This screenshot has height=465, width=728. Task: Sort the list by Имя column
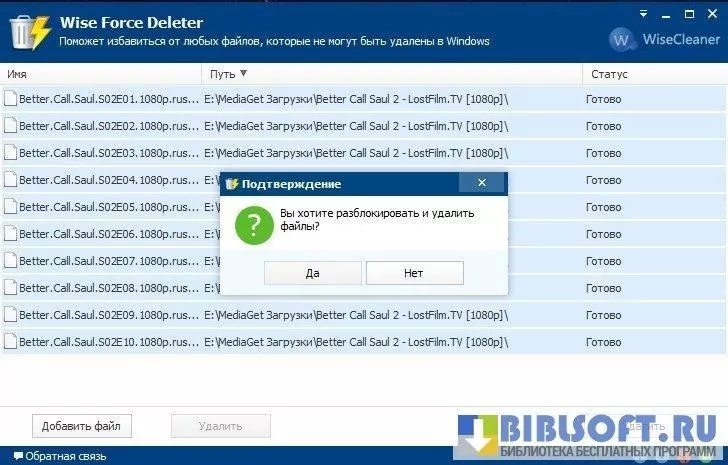click(x=100, y=74)
